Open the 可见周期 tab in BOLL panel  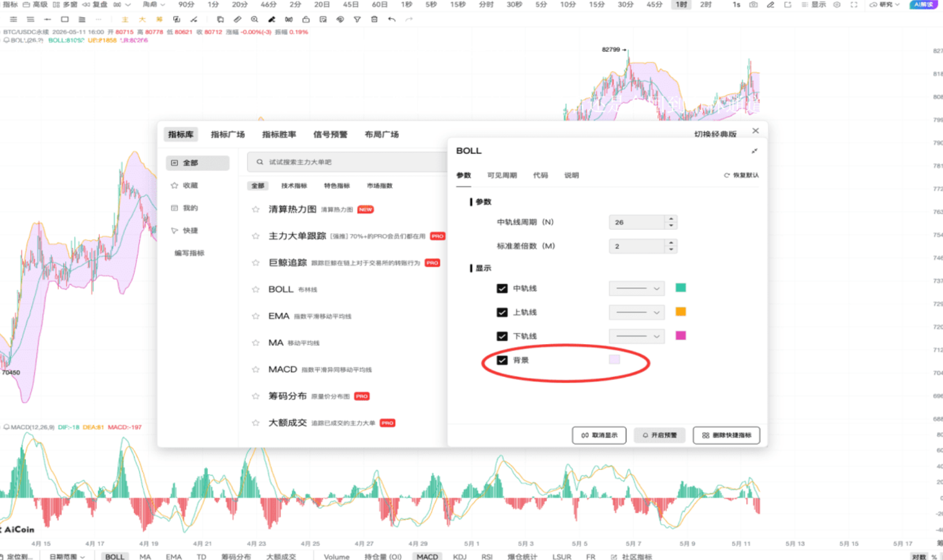click(x=502, y=176)
